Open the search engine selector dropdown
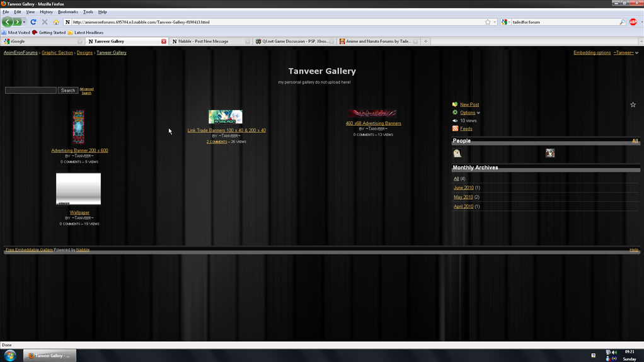Viewport: 644px width, 362px height. pyautogui.click(x=505, y=22)
